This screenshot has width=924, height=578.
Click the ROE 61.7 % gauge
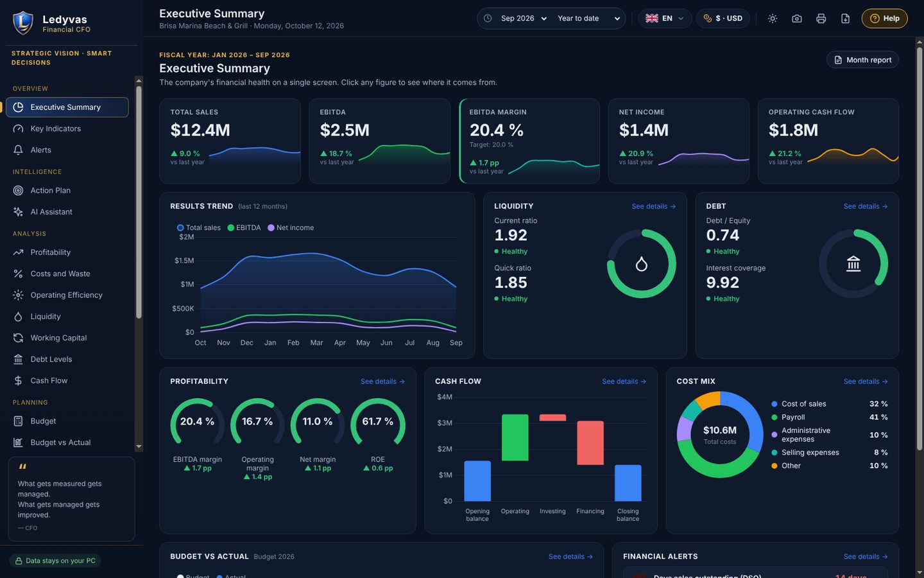378,421
